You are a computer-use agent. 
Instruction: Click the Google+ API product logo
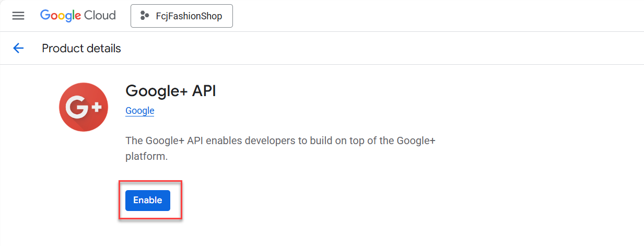tap(84, 107)
